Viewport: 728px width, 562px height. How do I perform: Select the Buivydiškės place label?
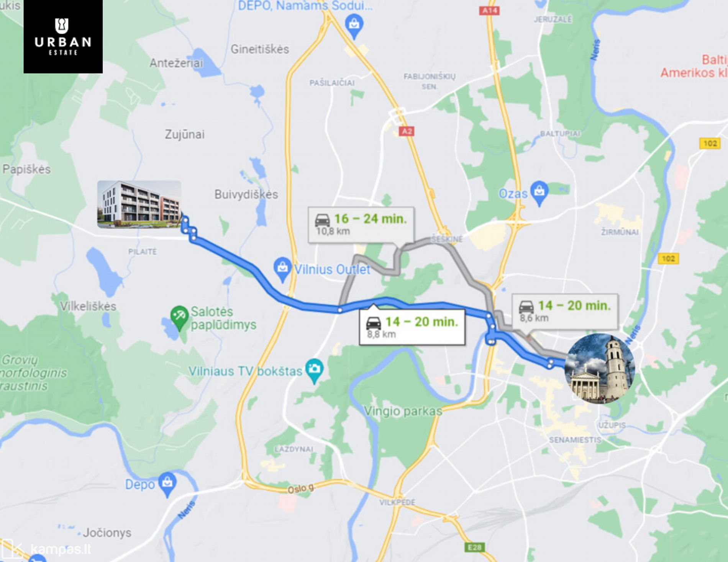pyautogui.click(x=246, y=194)
